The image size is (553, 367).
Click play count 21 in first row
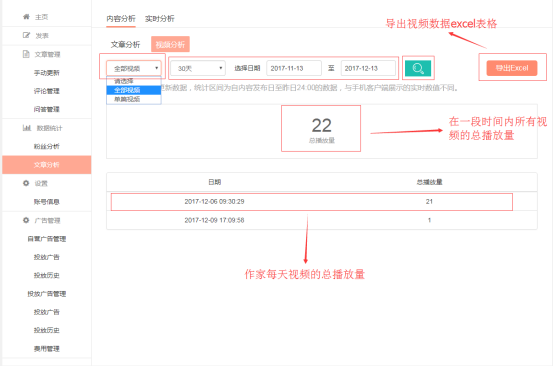[x=429, y=201]
